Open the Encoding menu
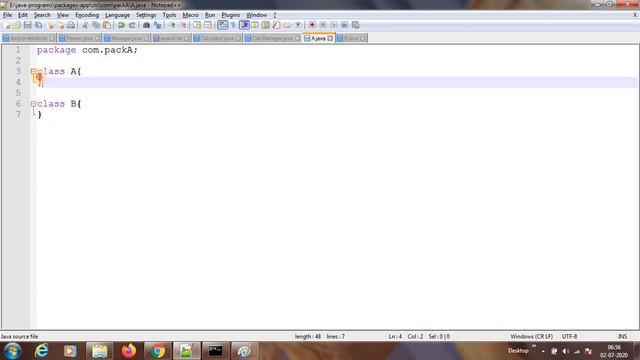The height and width of the screenshot is (360, 640). (87, 15)
